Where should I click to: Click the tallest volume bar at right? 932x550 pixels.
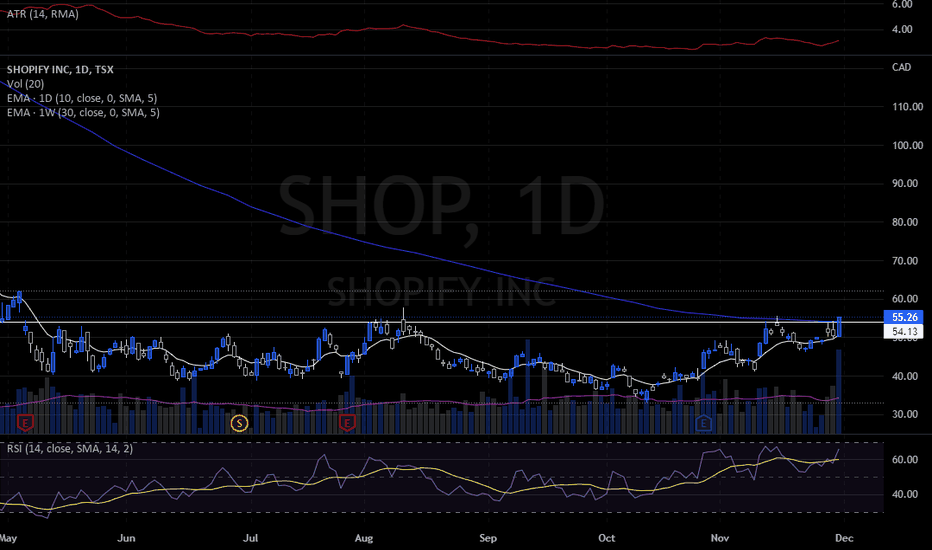coord(839,392)
